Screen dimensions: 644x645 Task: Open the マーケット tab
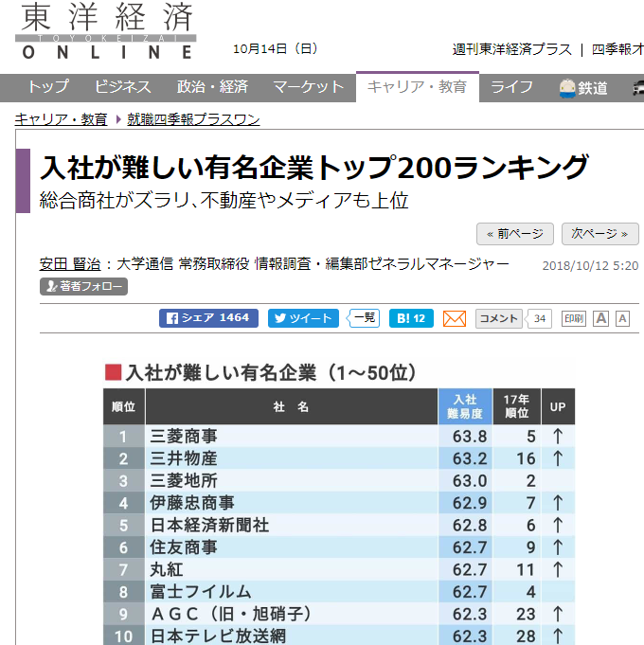click(309, 87)
